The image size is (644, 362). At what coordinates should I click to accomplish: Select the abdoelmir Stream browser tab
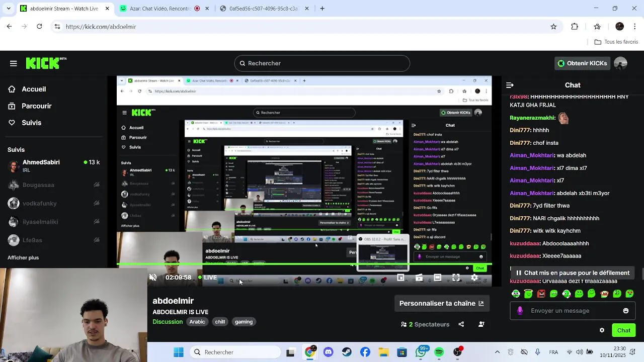[x=65, y=9]
